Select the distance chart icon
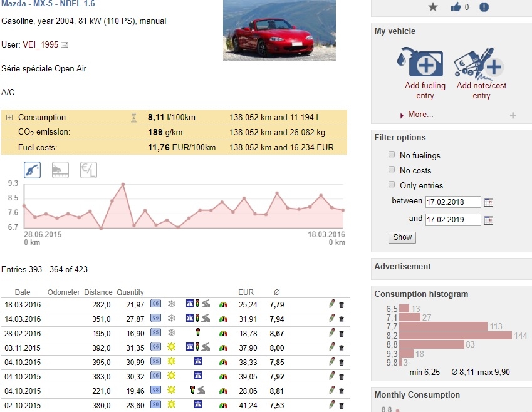Image resolution: width=532 pixels, height=412 pixels. [x=60, y=170]
